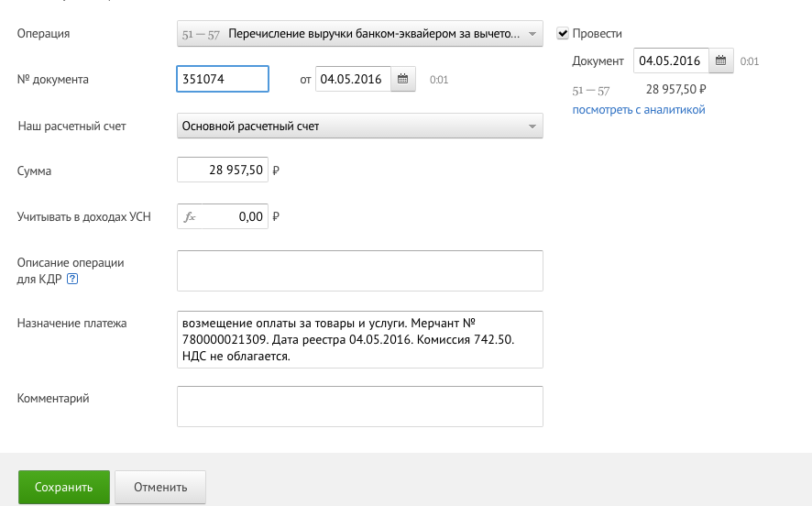The width and height of the screenshot is (812, 506).
Task: Click the Документ date input under Провести
Action: pos(670,61)
